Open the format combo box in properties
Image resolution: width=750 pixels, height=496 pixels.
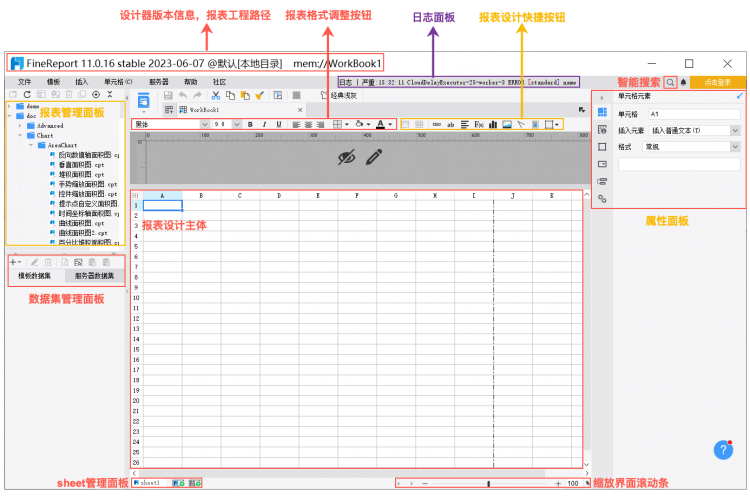[691, 147]
